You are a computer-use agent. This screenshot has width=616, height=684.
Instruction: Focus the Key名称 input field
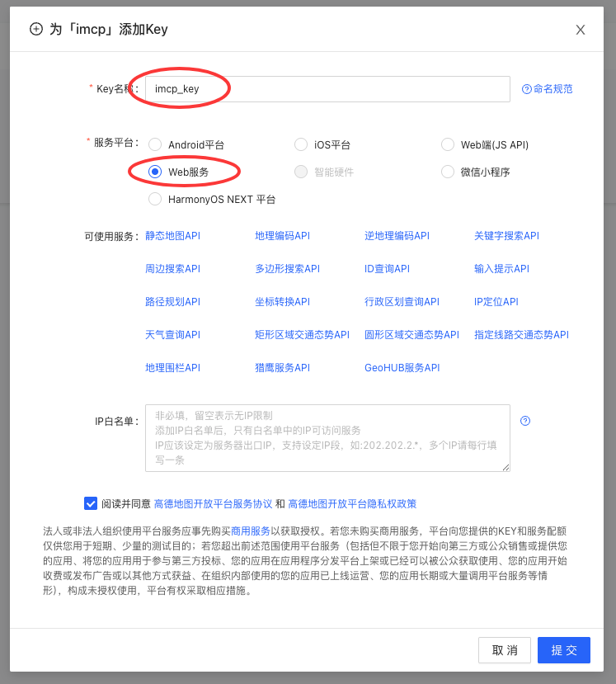[x=327, y=89]
